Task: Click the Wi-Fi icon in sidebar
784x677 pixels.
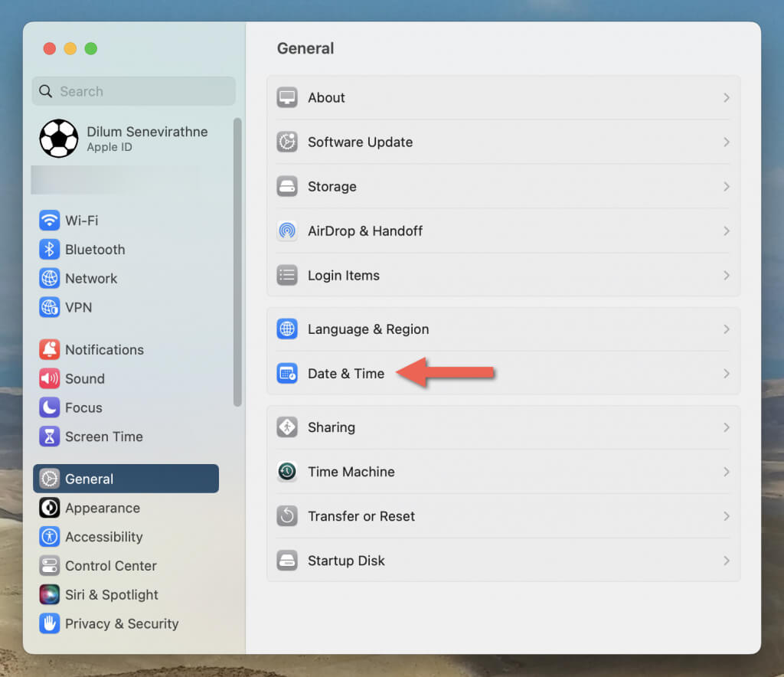Action: point(50,221)
